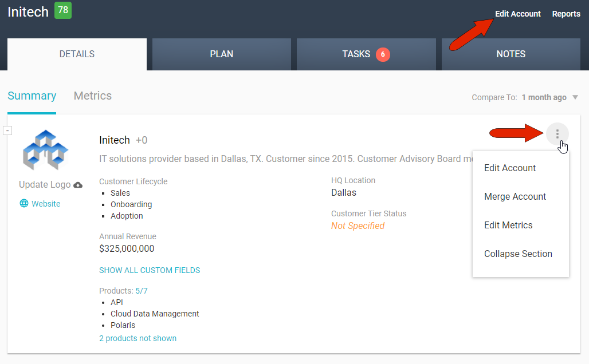Click the Products 5/7 count link
589x364 pixels.
(142, 291)
